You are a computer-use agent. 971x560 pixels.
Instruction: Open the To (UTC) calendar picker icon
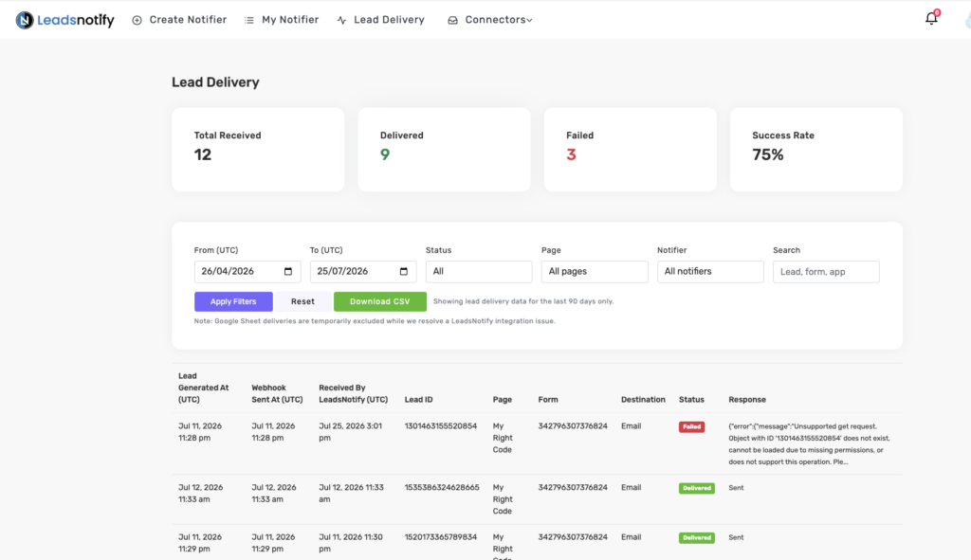pos(404,272)
